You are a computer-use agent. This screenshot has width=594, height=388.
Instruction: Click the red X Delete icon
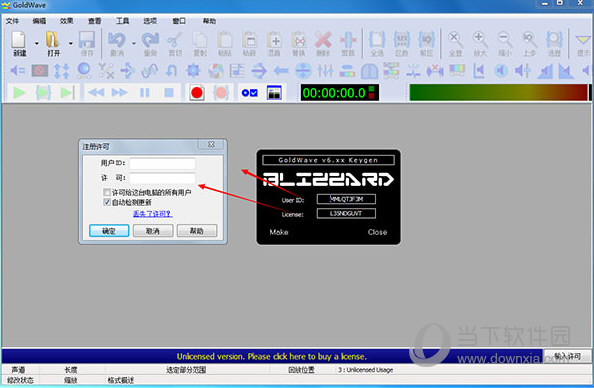pyautogui.click(x=323, y=43)
